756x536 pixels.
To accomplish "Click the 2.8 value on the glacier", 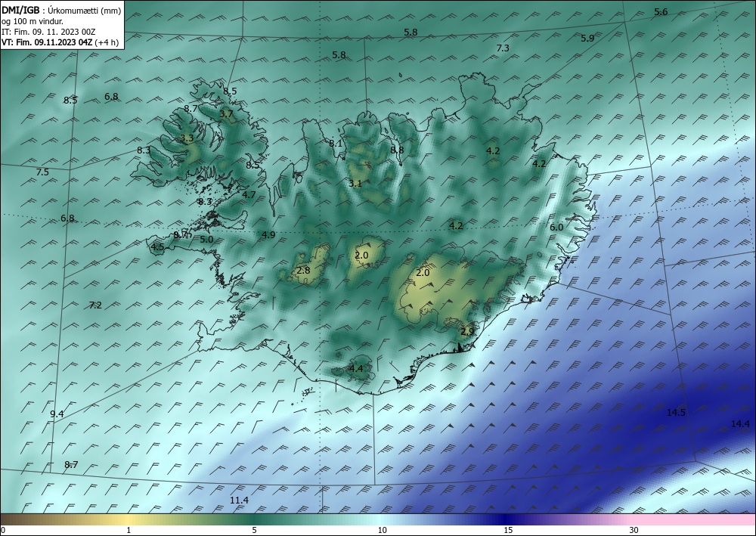I will coord(303,271).
